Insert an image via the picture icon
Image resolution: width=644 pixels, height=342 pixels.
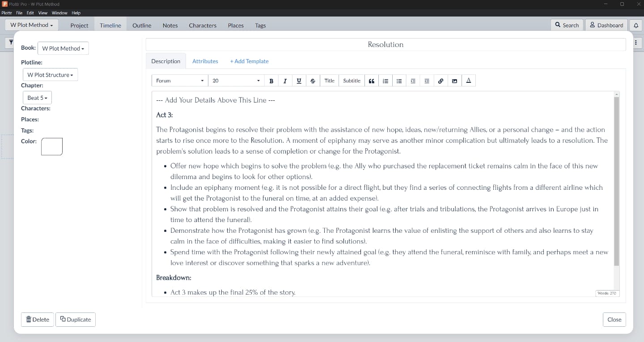[x=454, y=81]
